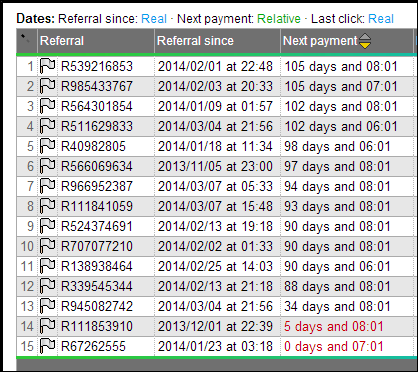
Task: Click the flag icon for R564301854
Action: [x=47, y=106]
